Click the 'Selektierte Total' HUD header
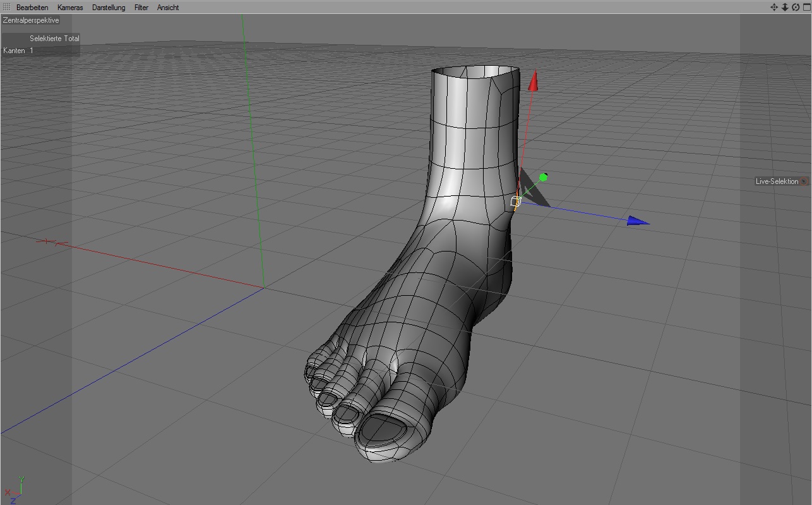Viewport: 812px width, 505px height. click(54, 39)
